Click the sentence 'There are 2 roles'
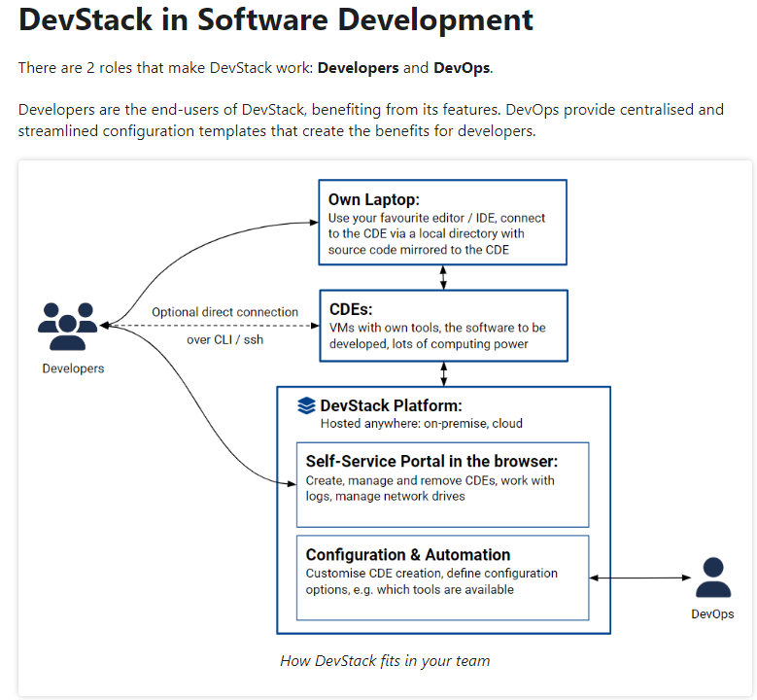757x700 pixels. (x=256, y=68)
